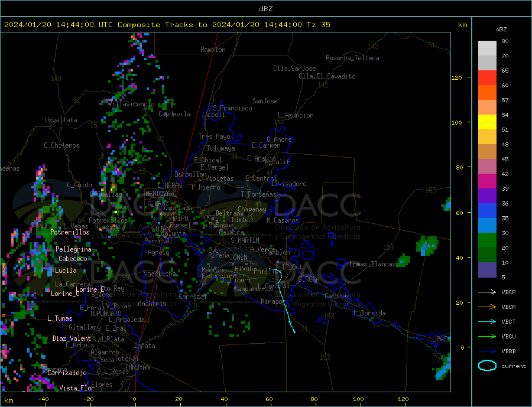The image size is (532, 407).
Task: Click the Carrizal label
Action: click(x=193, y=297)
